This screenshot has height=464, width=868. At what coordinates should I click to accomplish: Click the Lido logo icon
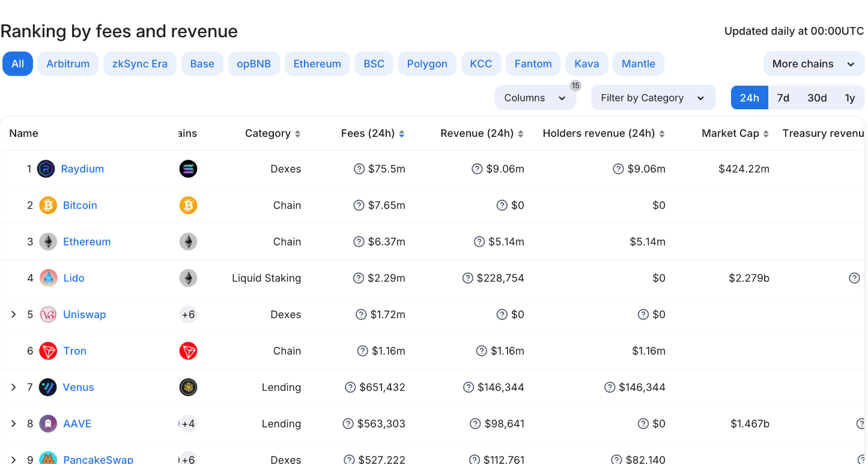(48, 278)
